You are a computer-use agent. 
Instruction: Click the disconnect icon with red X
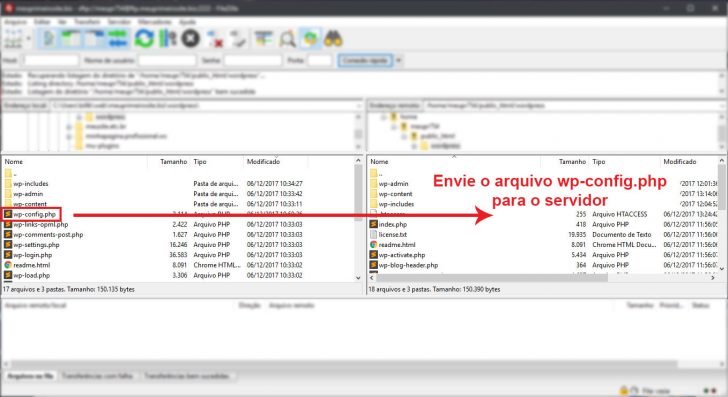coord(214,39)
